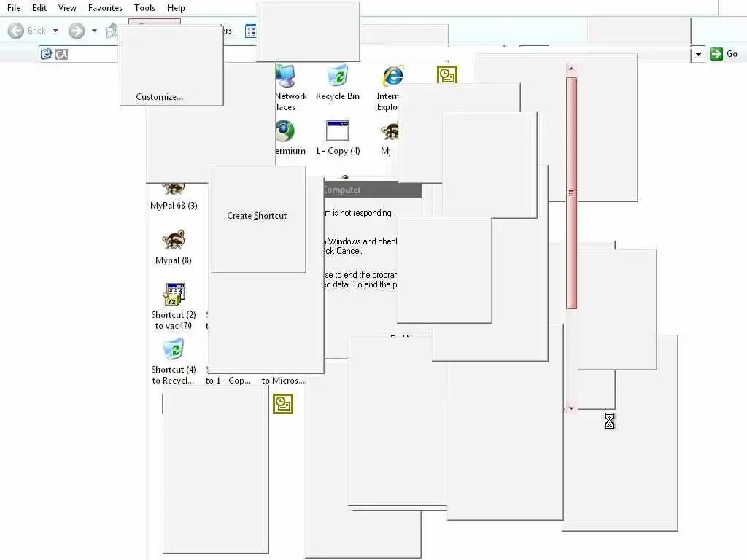Open the Help menu
The image size is (747, 560).
click(176, 7)
